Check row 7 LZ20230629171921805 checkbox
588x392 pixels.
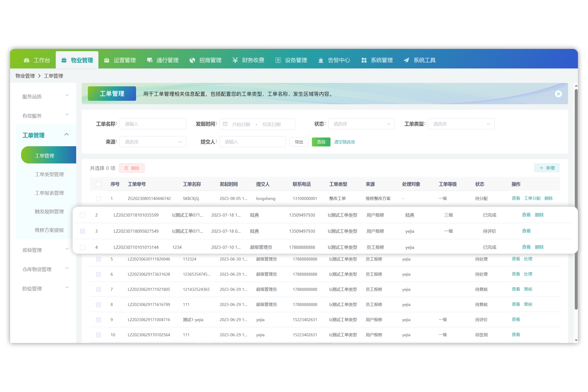point(99,290)
